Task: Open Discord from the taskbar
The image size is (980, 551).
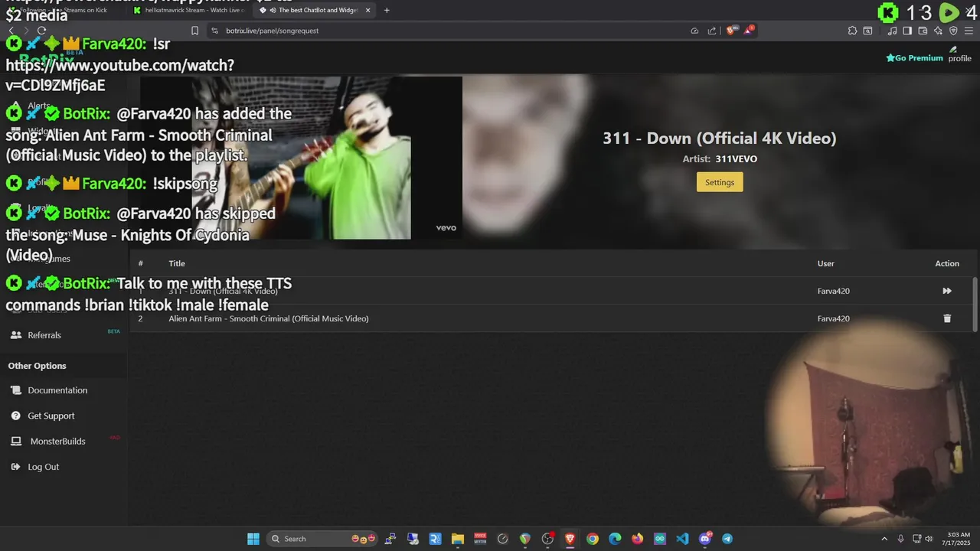Action: tap(705, 539)
